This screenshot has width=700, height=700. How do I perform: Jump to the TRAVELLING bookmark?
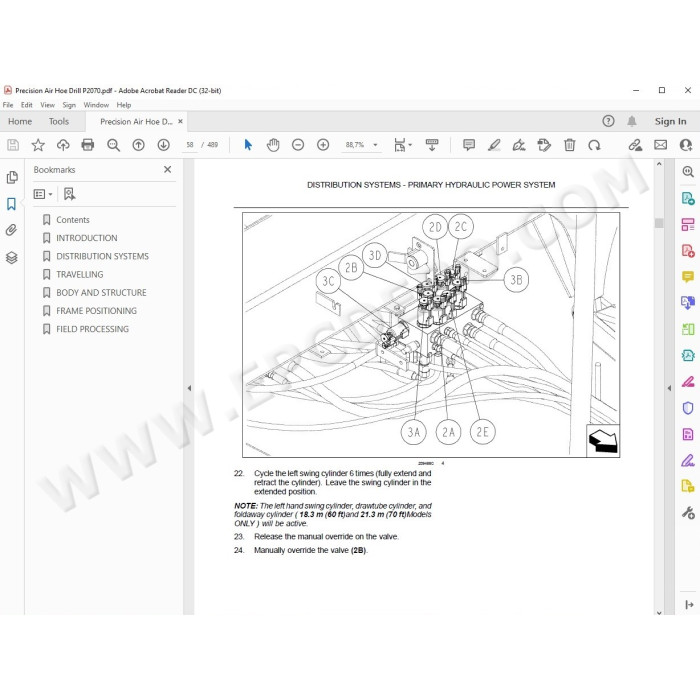point(79,275)
